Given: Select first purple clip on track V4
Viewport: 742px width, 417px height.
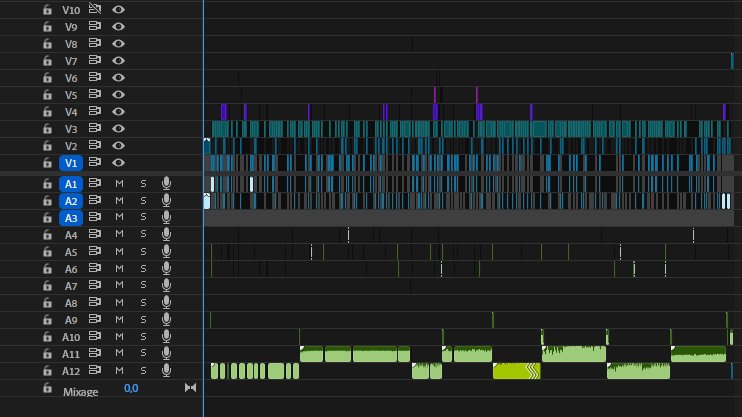Looking at the screenshot, I should (x=224, y=112).
